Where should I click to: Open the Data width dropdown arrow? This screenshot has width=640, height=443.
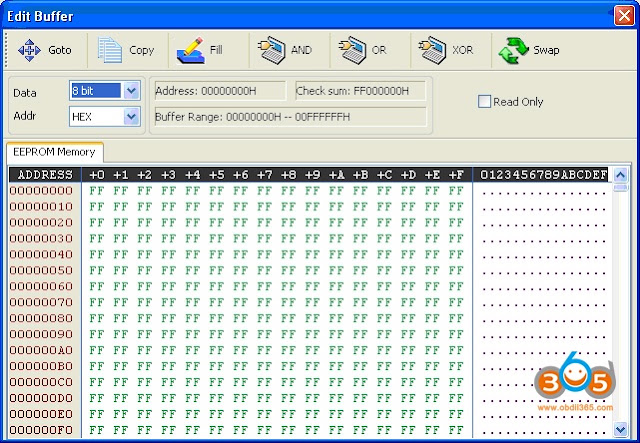pos(131,91)
